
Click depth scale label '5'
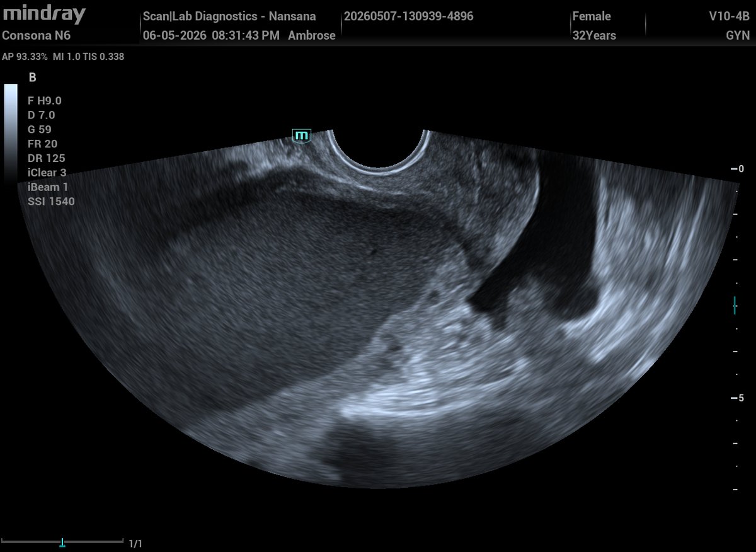click(742, 398)
